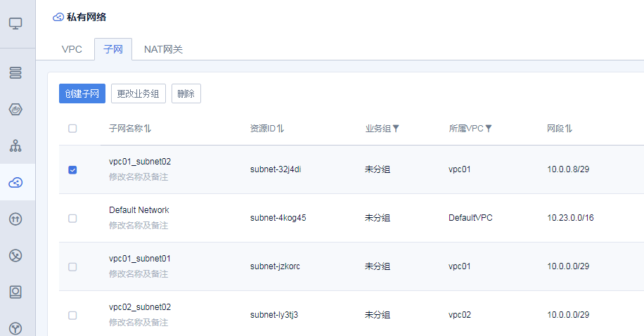Tick the Default Network row checkbox

coord(72,219)
